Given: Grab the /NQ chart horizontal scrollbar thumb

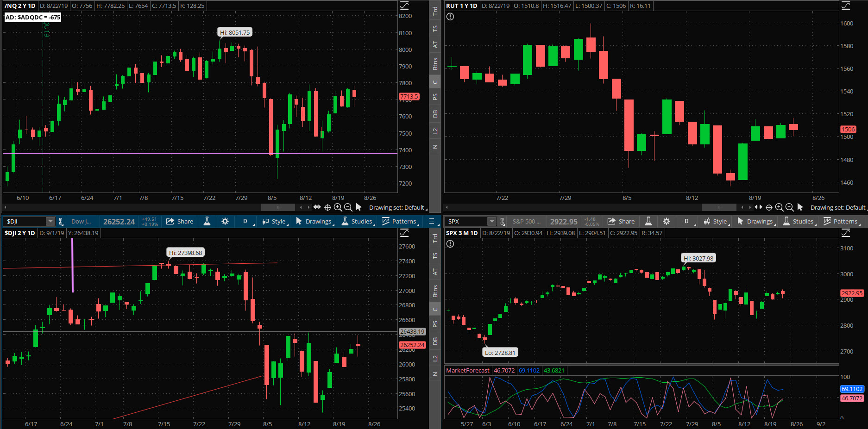Looking at the screenshot, I should [278, 207].
